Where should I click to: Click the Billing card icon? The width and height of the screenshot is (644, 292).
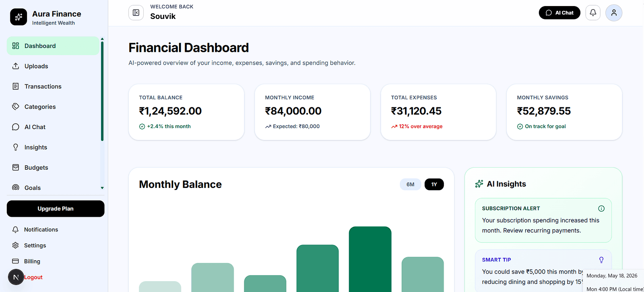(15, 261)
